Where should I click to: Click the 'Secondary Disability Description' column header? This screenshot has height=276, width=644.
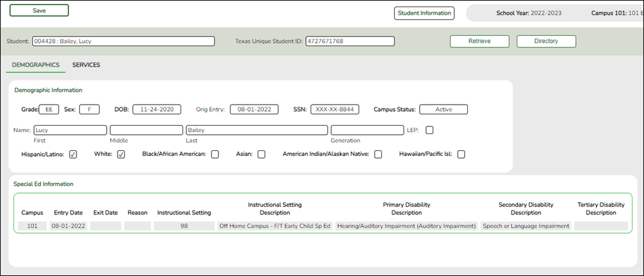point(526,209)
